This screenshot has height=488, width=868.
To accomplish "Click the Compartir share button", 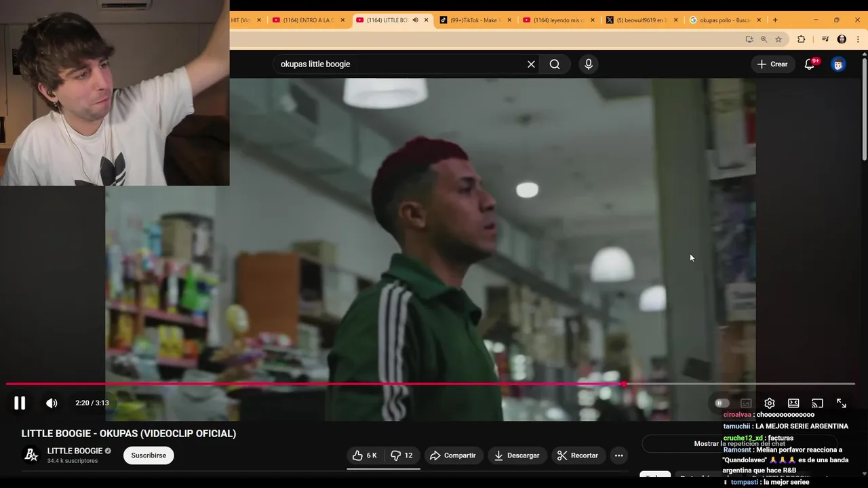I will pyautogui.click(x=453, y=455).
